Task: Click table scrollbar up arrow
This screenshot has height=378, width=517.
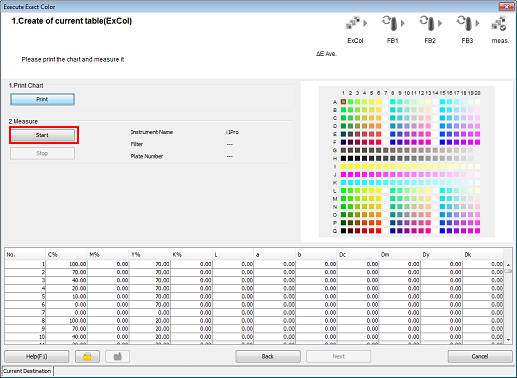Action: (x=508, y=265)
